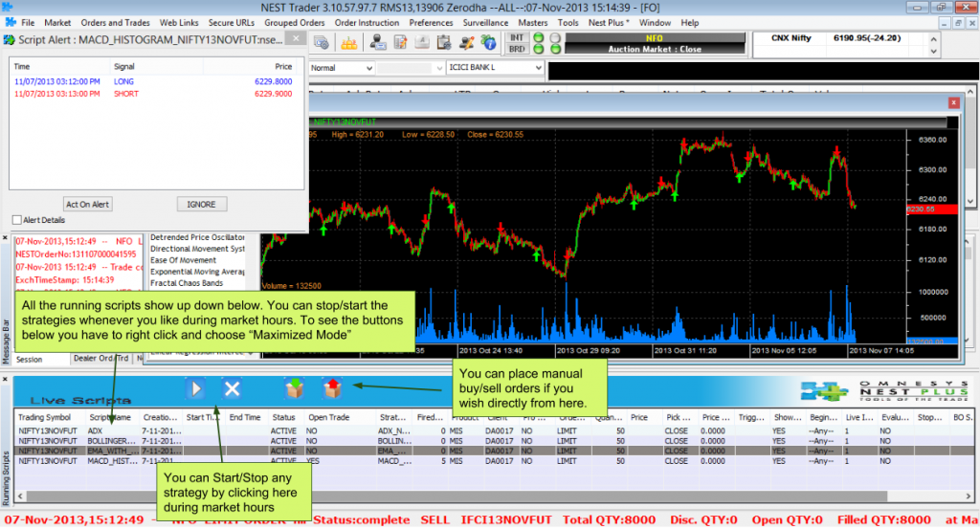Viewport: 980px width, 529px height.
Task: Click the INT indicator button in toolbar
Action: [517, 37]
